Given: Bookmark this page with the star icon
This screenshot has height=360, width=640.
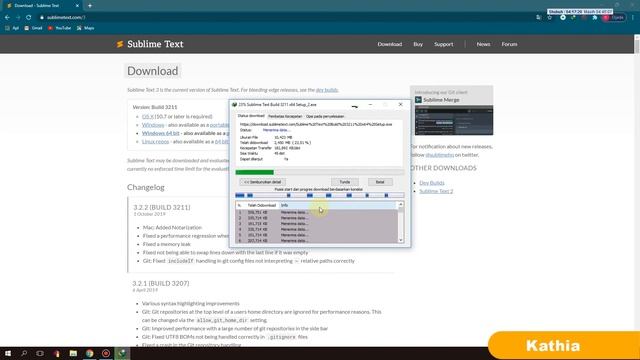Looking at the screenshot, I should pyautogui.click(x=550, y=18).
